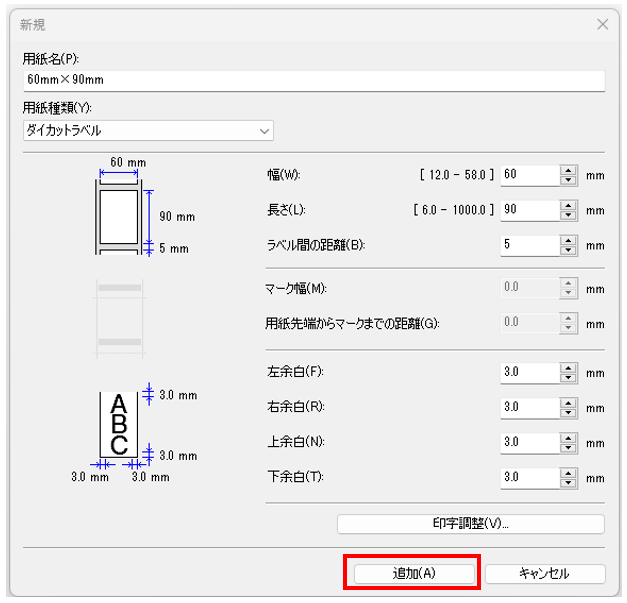Click the 追加(A) button

pos(412,574)
